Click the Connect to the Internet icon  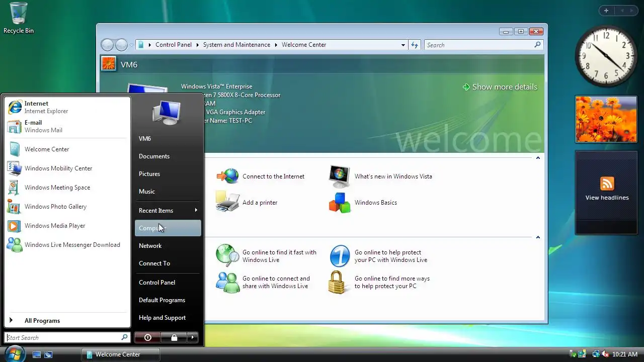coord(227,176)
